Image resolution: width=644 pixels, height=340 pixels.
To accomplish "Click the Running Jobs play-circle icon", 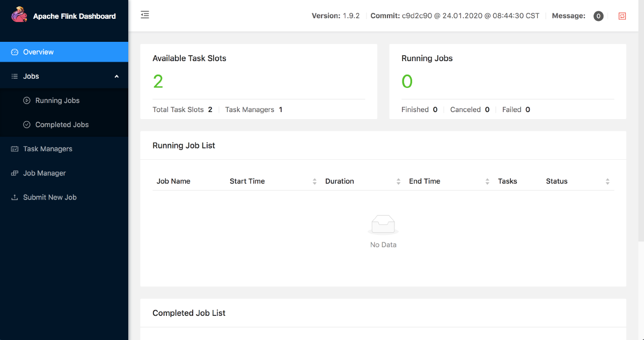I will pos(27,100).
